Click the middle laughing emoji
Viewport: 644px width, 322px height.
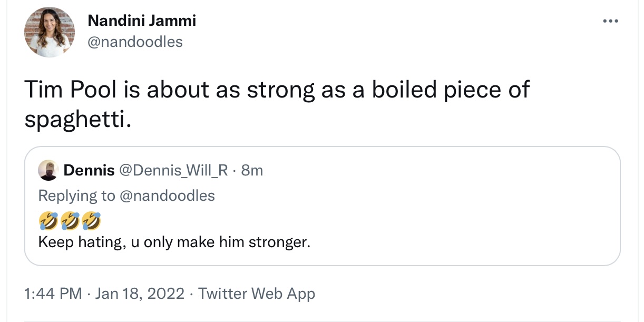pyautogui.click(x=70, y=222)
